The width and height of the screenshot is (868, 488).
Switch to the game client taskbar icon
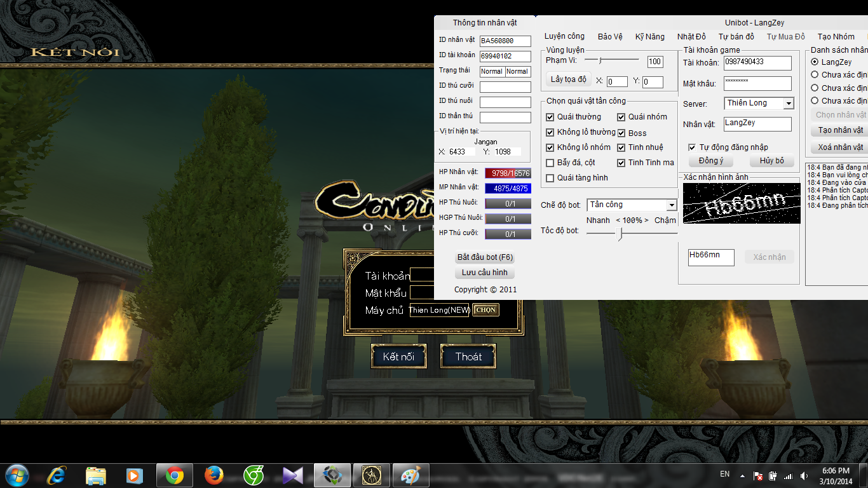coord(372,475)
